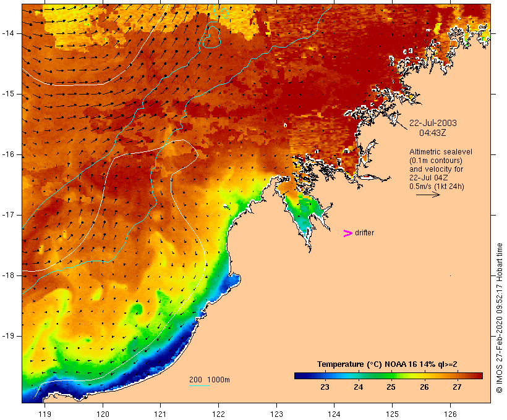Click '(0.1m contours)' caption line
507x420 pixels.
435,161
